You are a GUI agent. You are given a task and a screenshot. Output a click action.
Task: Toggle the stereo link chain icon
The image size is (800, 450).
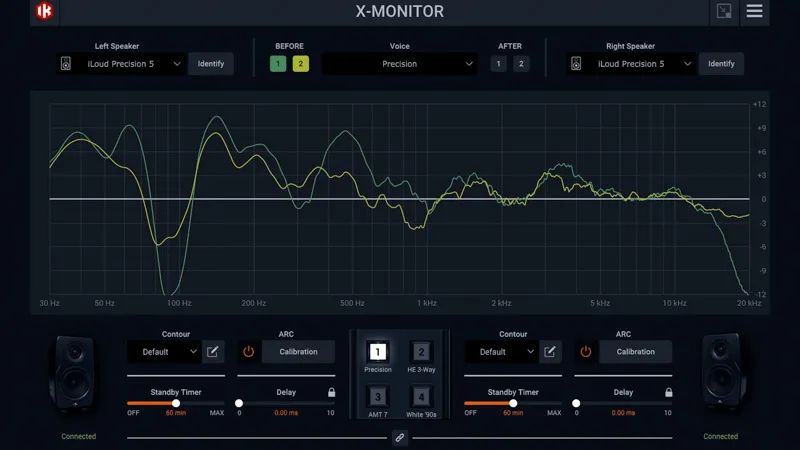click(x=399, y=438)
